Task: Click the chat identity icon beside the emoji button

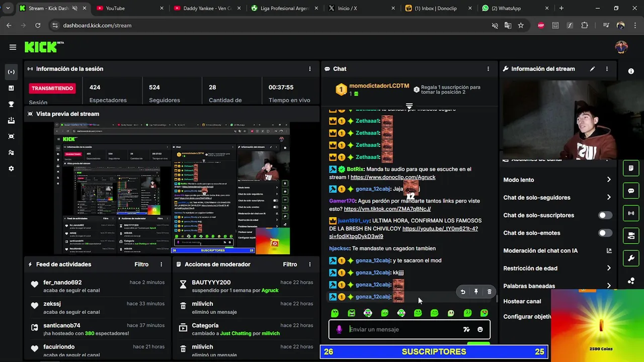Action: tap(466, 329)
